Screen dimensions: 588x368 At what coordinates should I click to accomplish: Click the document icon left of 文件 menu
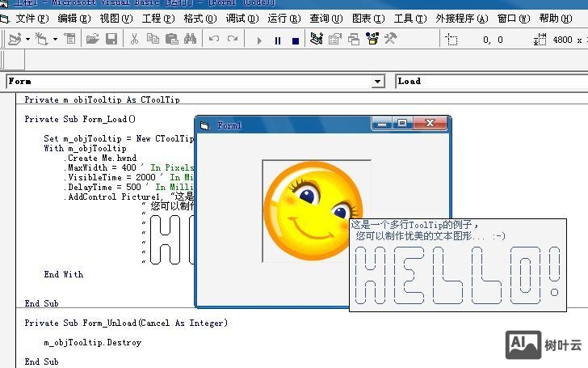click(x=5, y=19)
